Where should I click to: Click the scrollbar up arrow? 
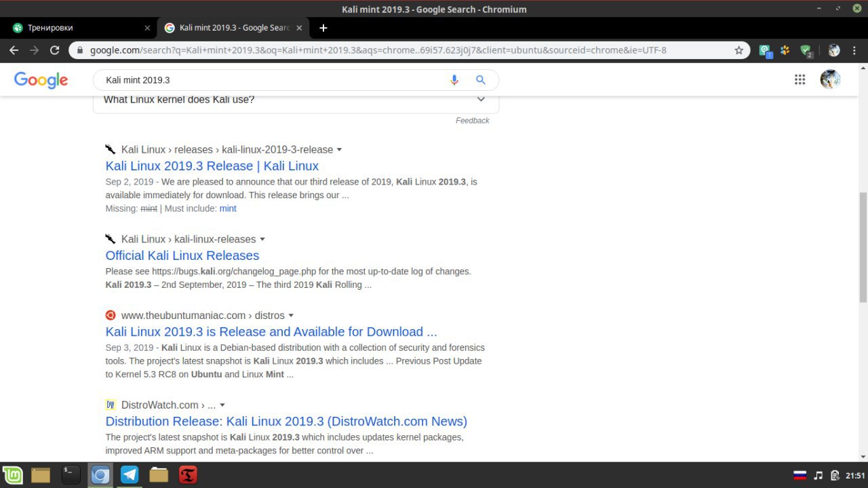pos(863,68)
